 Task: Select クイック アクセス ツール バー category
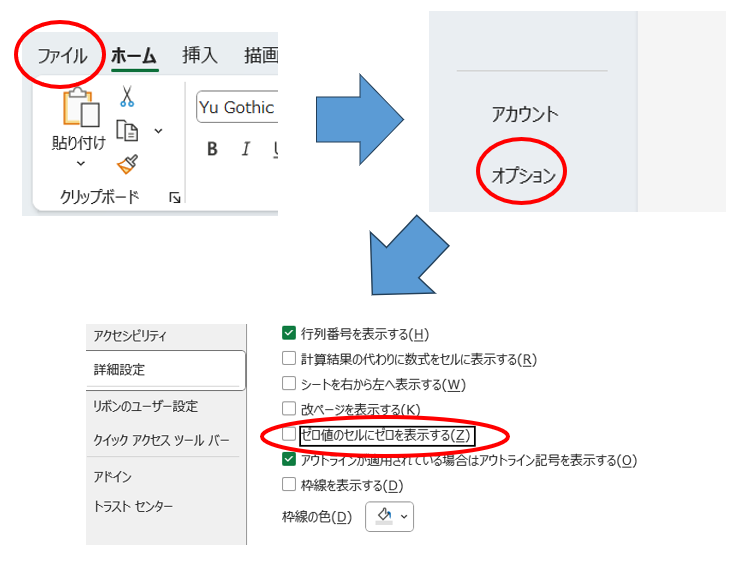pos(161,440)
